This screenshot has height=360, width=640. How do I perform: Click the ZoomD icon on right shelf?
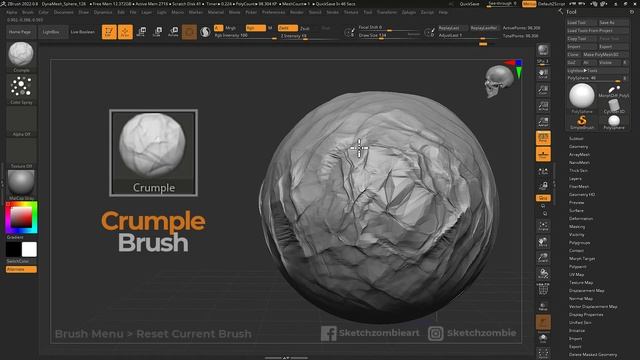click(x=543, y=258)
